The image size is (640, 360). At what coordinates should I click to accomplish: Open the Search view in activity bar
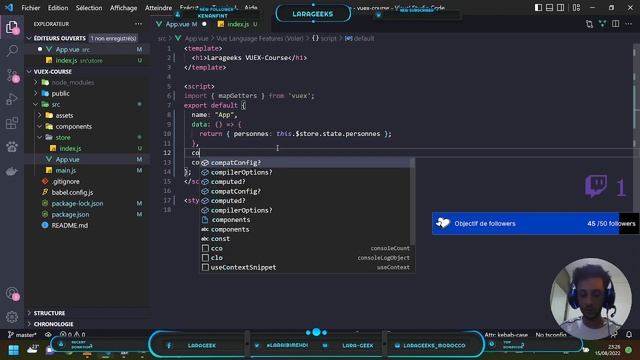[12, 51]
